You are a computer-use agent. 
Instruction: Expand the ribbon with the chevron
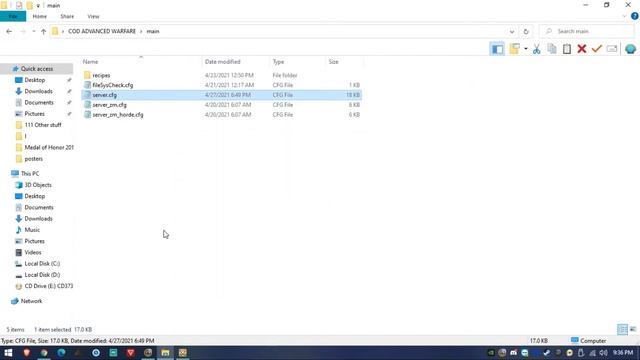(624, 16)
